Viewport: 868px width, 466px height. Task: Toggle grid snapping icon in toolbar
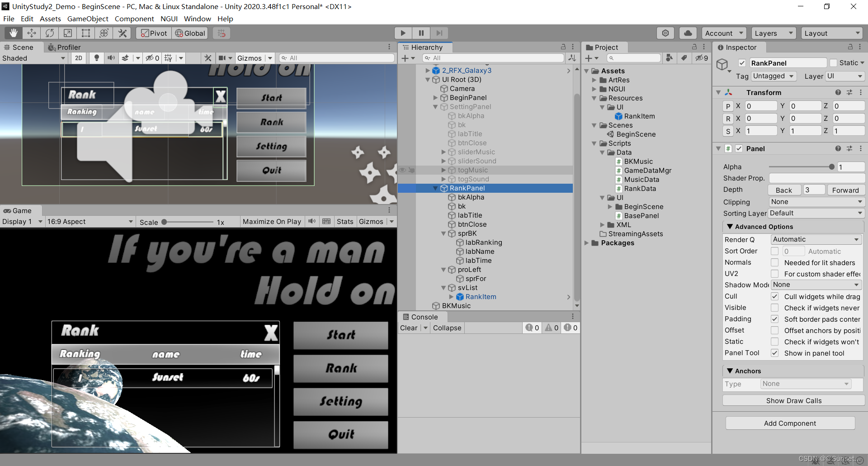221,33
